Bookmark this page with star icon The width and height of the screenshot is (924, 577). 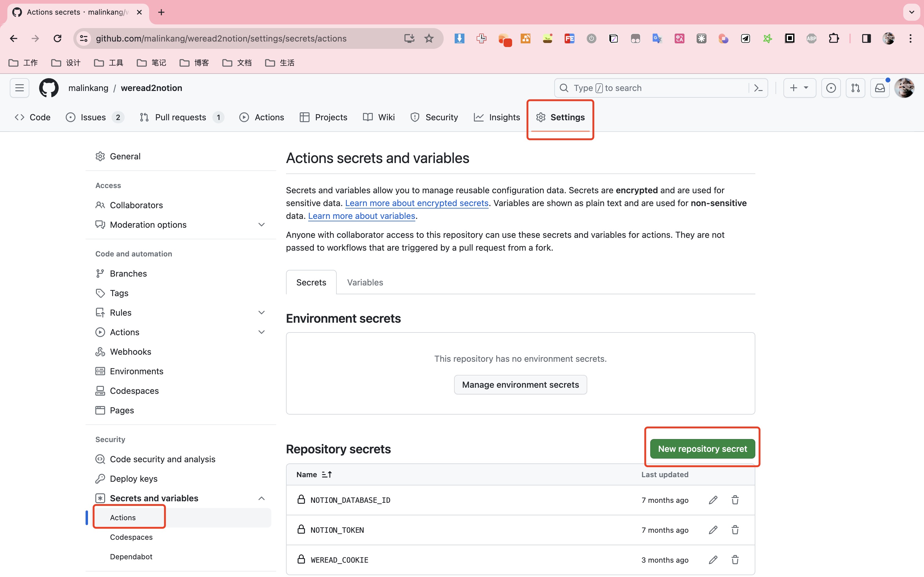[x=429, y=38]
